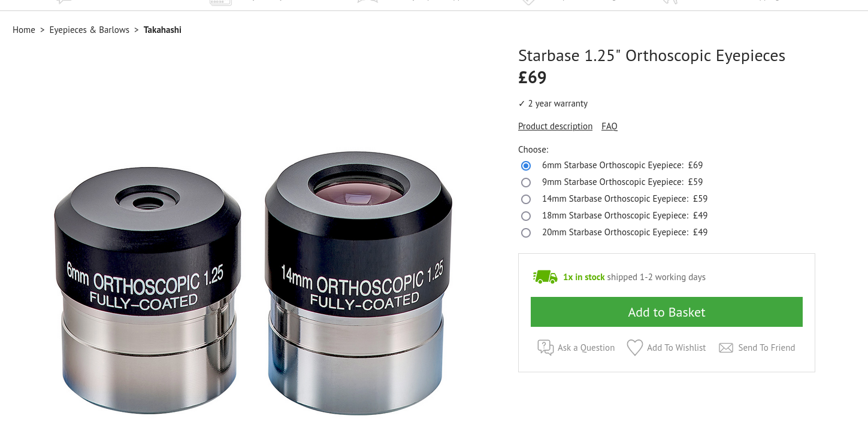Viewport: 868px width, 425px height.
Task: Click the Send To Friend text
Action: pos(767,348)
